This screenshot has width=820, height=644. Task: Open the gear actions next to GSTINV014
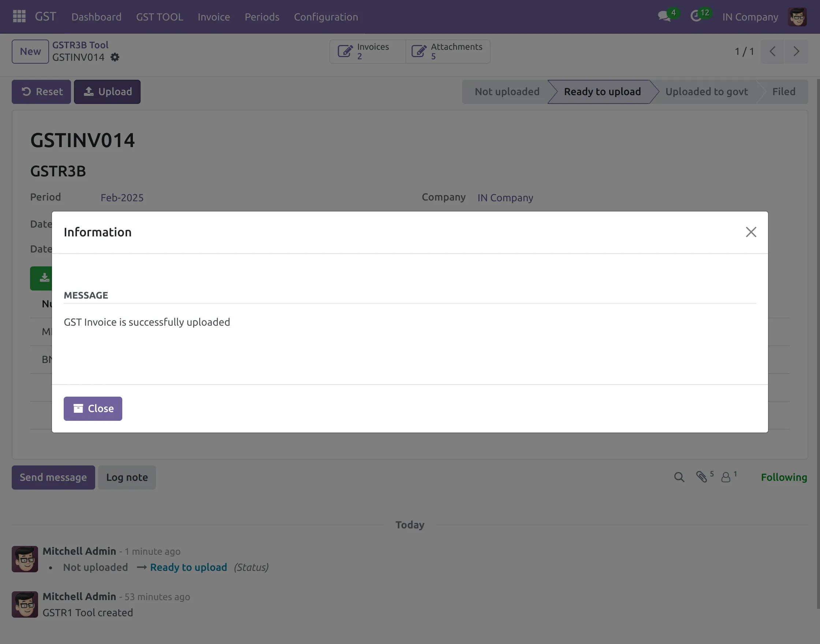click(115, 57)
